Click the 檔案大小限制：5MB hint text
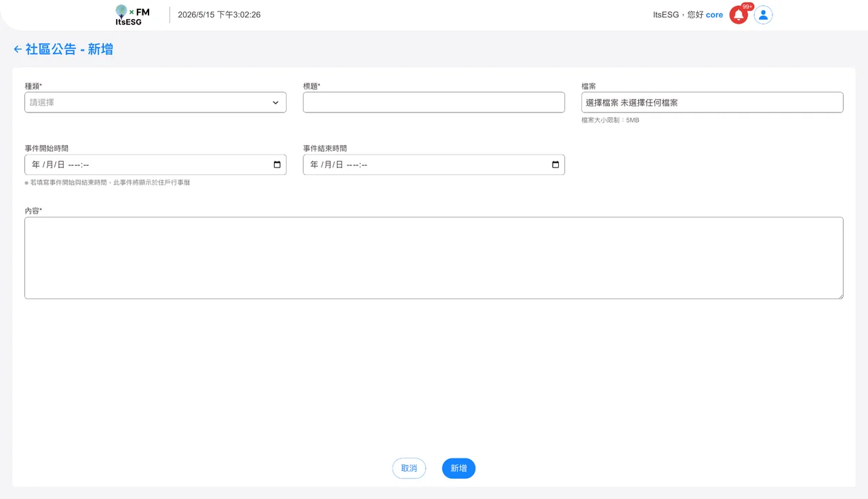Viewport: 868px width, 499px height. [610, 120]
